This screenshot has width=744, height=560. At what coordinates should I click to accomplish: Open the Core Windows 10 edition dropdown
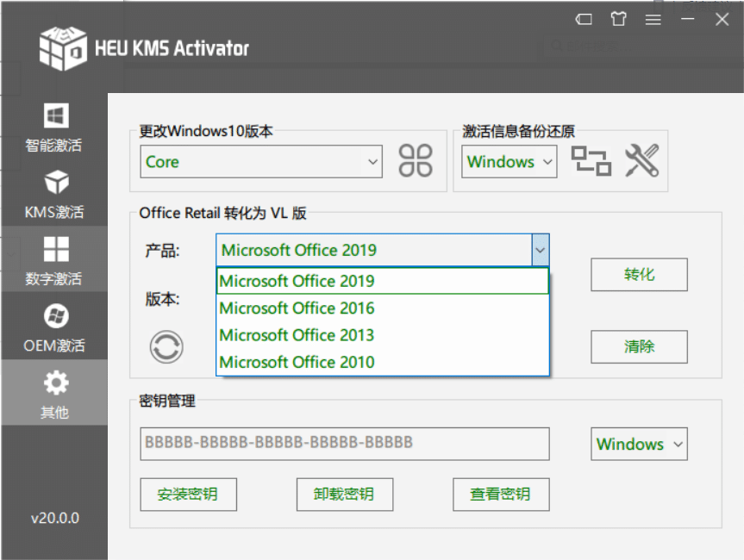(x=261, y=162)
